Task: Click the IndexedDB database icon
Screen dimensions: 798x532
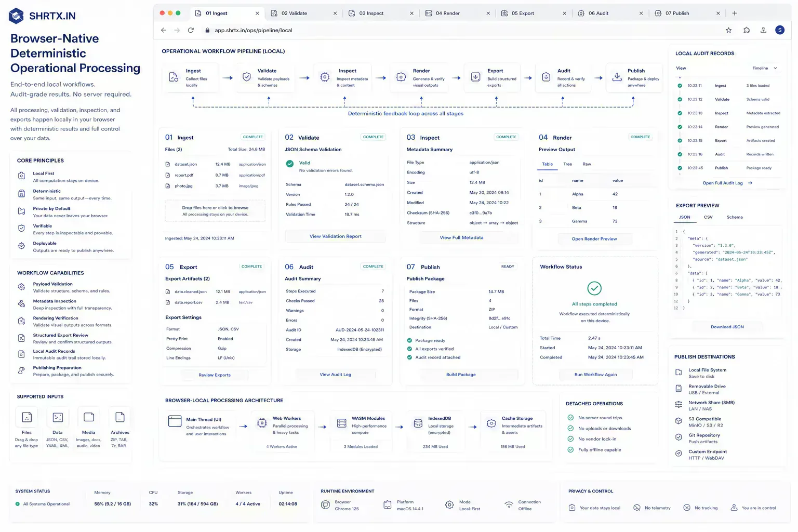Action: [x=418, y=423]
